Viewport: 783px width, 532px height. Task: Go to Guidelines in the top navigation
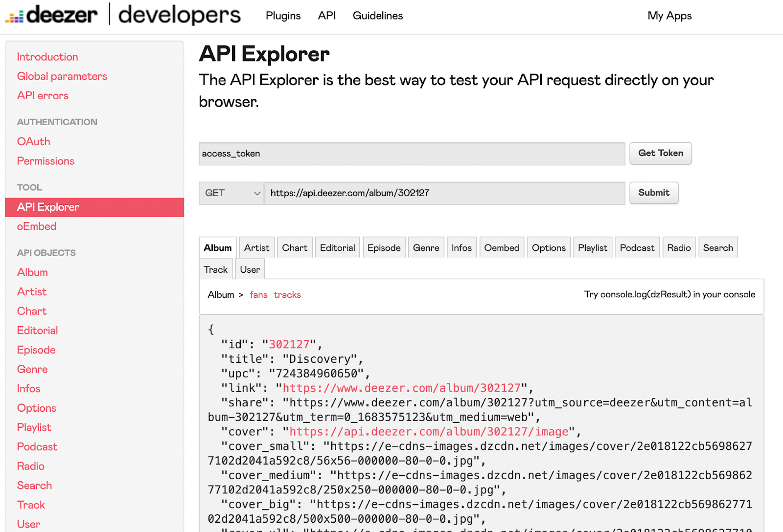pyautogui.click(x=378, y=16)
